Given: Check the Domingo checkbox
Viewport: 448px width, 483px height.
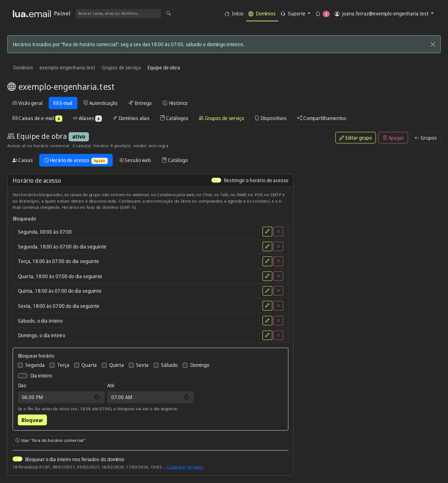Looking at the screenshot, I should pyautogui.click(x=185, y=365).
